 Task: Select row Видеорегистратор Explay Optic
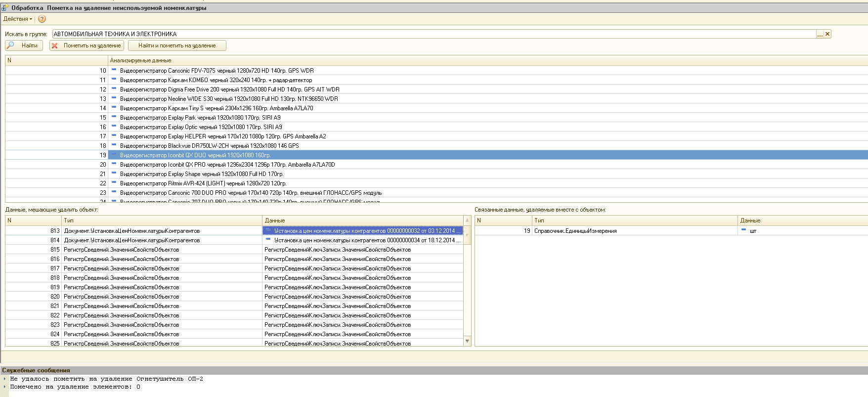(x=436, y=127)
